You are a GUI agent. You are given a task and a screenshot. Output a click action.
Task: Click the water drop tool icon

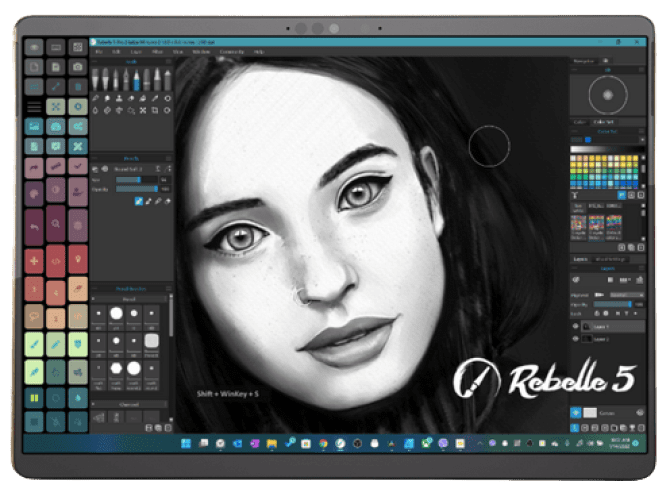click(96, 110)
